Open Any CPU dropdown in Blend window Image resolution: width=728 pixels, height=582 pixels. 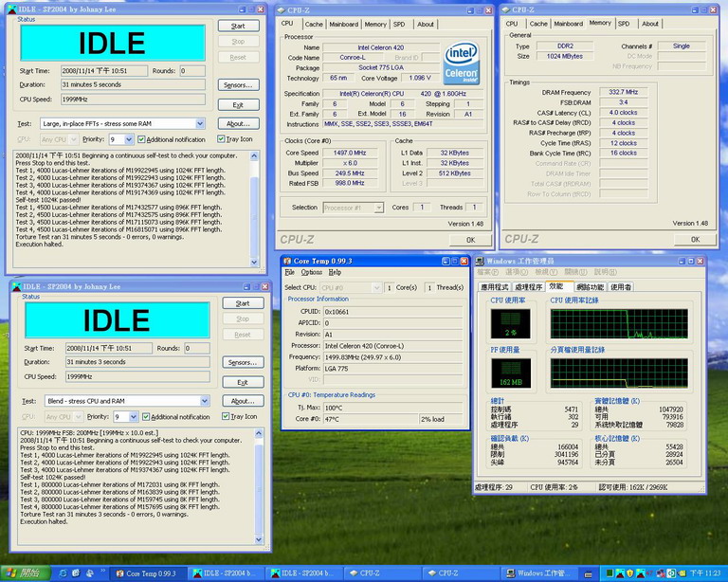[78, 417]
